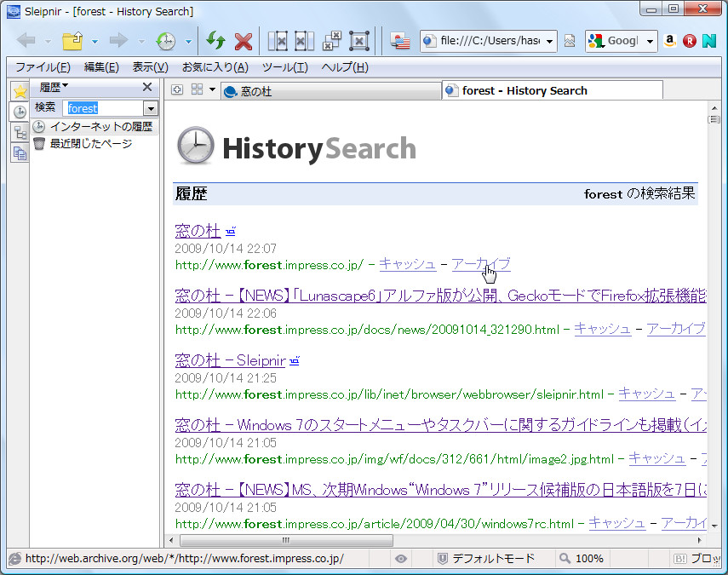
Task: Open the ファイル(F) menu
Action: tap(43, 67)
